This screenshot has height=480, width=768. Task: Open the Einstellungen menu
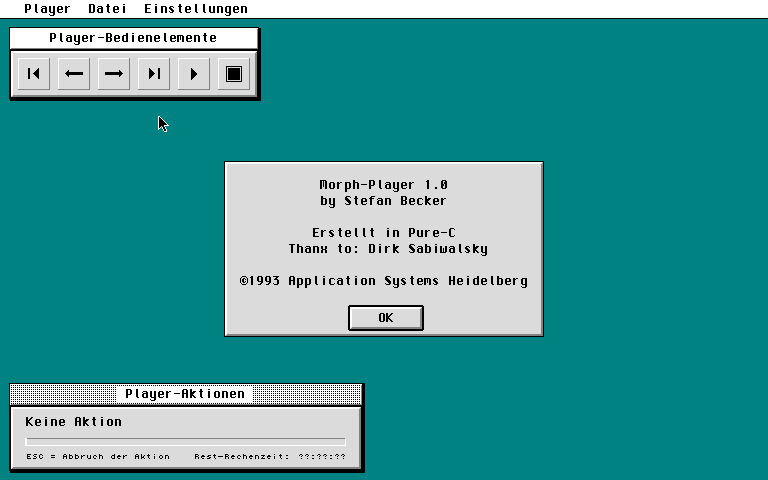[x=196, y=9]
